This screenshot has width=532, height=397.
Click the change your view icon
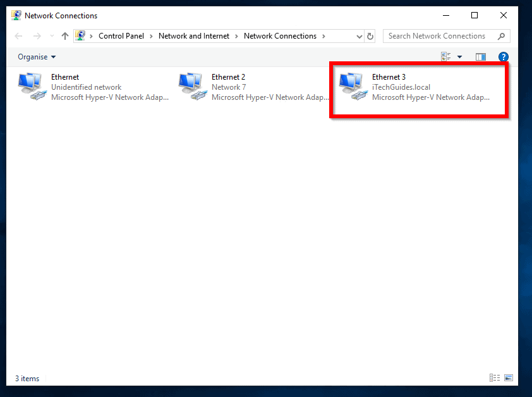coord(447,57)
